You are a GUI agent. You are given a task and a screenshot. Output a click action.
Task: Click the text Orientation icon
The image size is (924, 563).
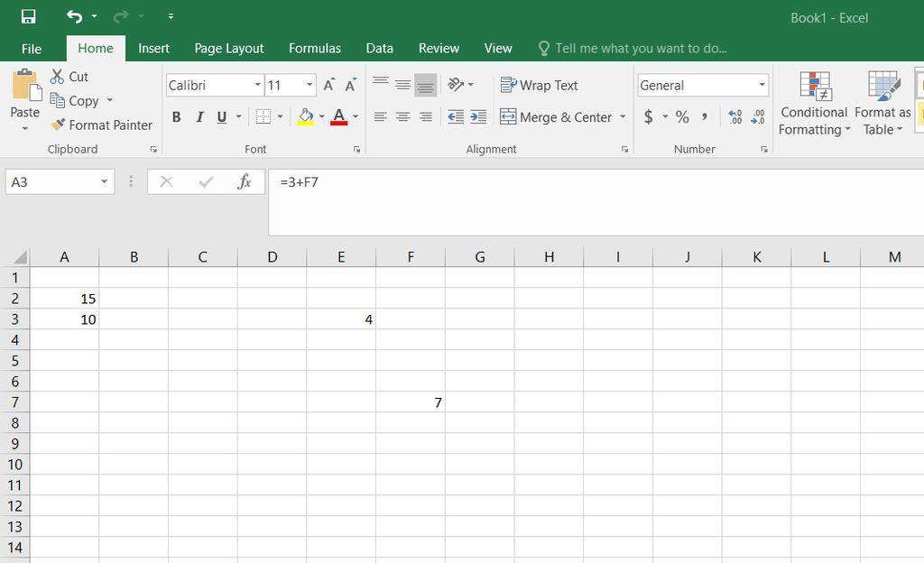pos(456,84)
